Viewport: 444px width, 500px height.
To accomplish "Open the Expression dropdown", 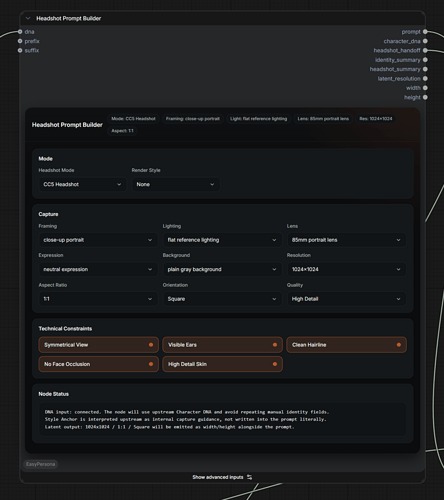I will pyautogui.click(x=98, y=269).
